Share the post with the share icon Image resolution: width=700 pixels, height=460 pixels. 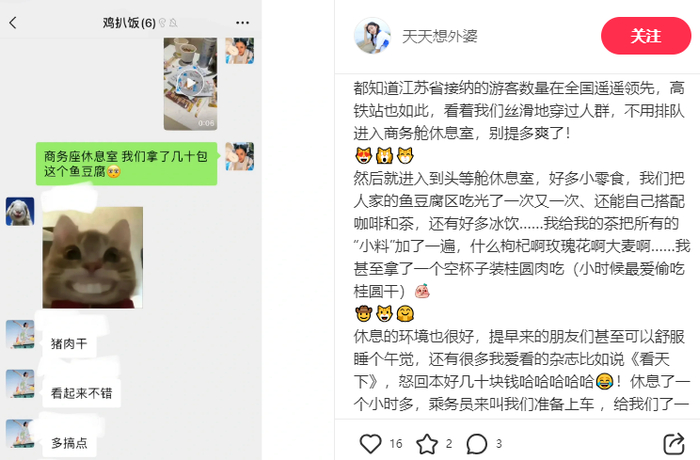point(674,443)
